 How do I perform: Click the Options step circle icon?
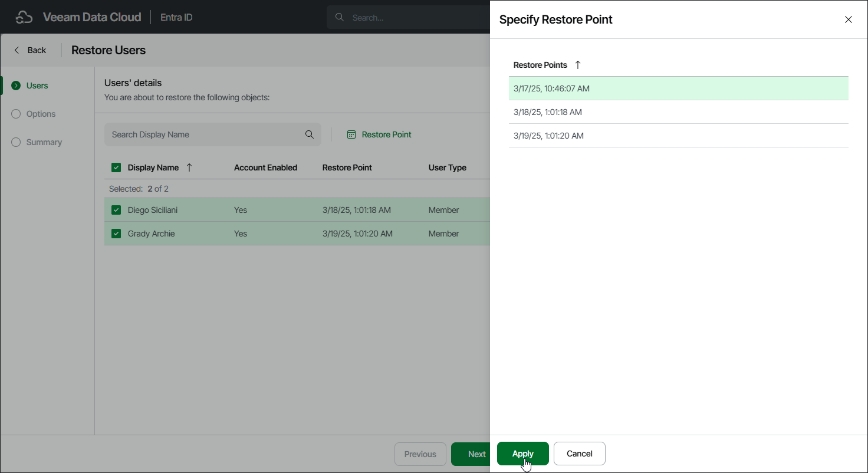[x=16, y=114]
